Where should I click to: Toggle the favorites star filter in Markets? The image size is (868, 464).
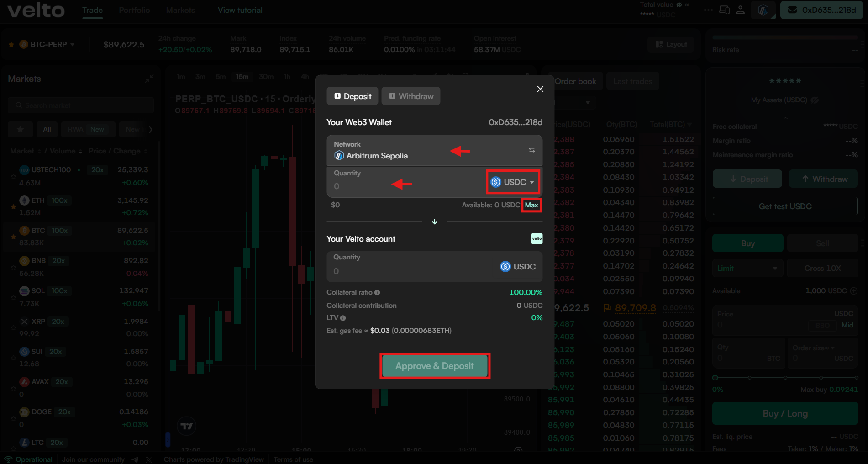20,129
